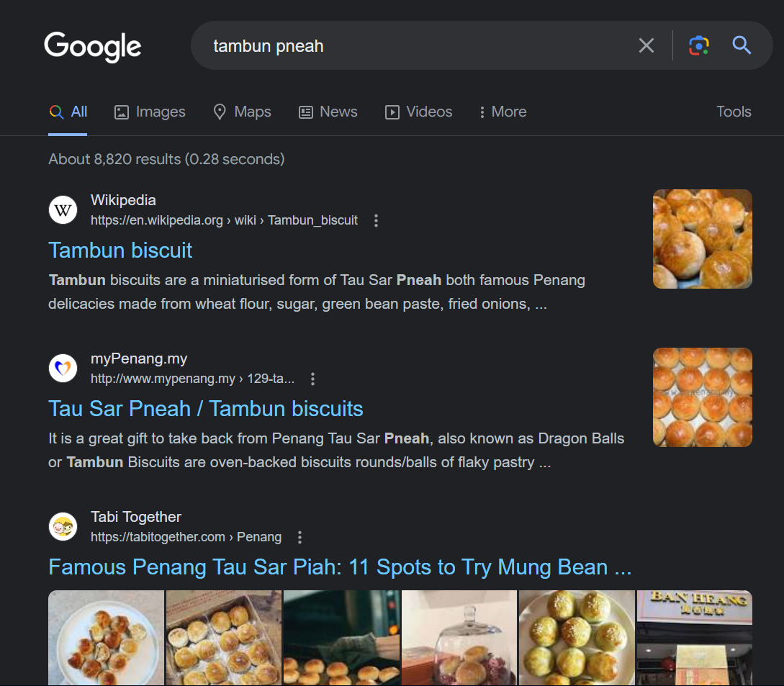Open the Wikipedia result biscuit thumbnail
This screenshot has width=784, height=686.
point(703,239)
